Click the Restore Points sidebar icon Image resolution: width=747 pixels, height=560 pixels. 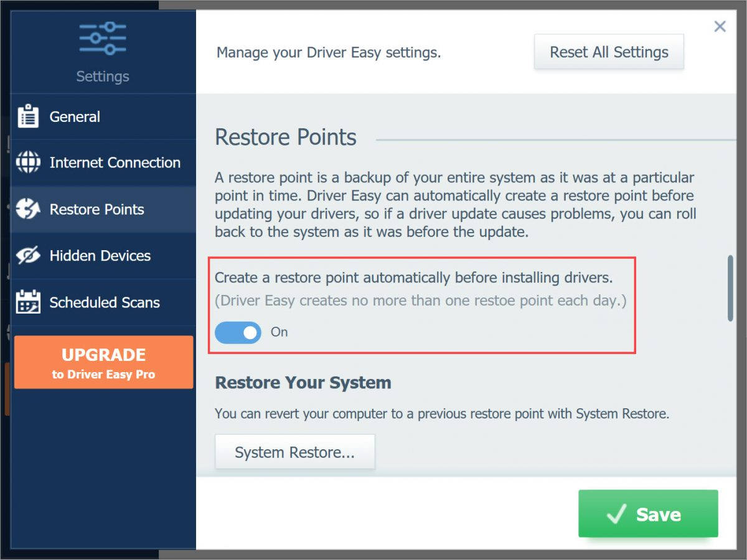click(28, 209)
